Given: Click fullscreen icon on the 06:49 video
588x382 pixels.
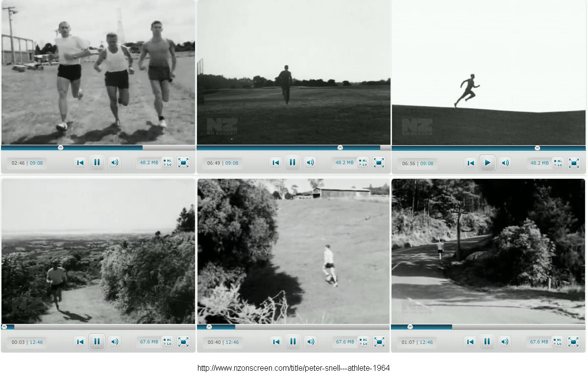Looking at the screenshot, I should click(378, 163).
